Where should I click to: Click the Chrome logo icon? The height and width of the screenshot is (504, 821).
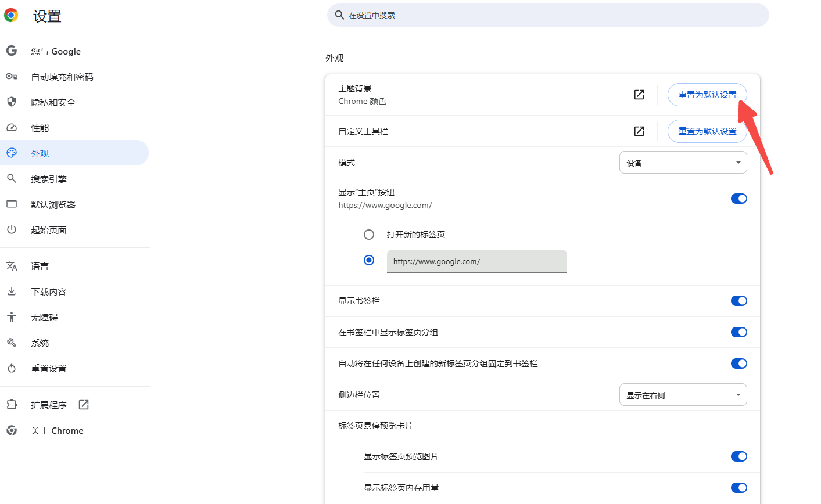pos(11,15)
